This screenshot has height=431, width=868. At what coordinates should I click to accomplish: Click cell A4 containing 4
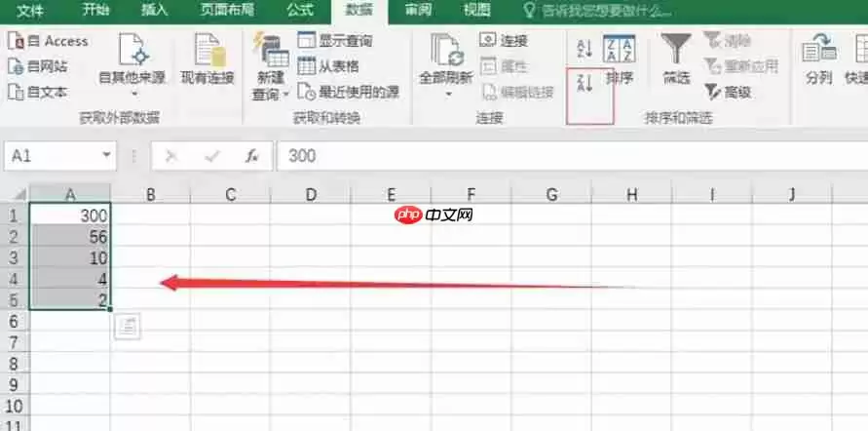[70, 278]
